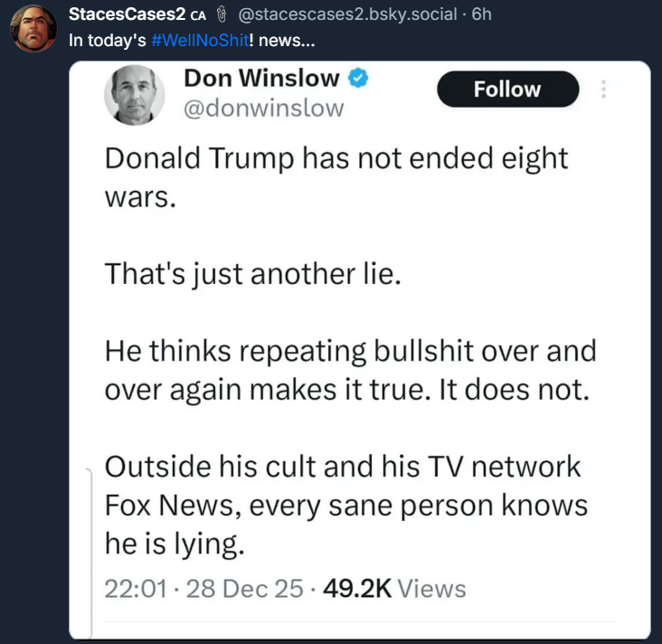The image size is (662, 644).
Task: Click the StacesCases2 profile avatar
Action: pyautogui.click(x=33, y=28)
